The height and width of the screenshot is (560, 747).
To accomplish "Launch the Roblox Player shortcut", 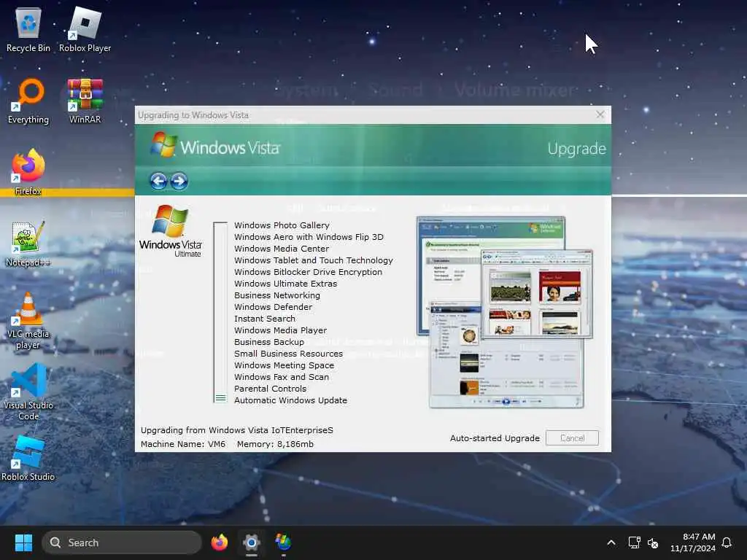I will click(85, 29).
